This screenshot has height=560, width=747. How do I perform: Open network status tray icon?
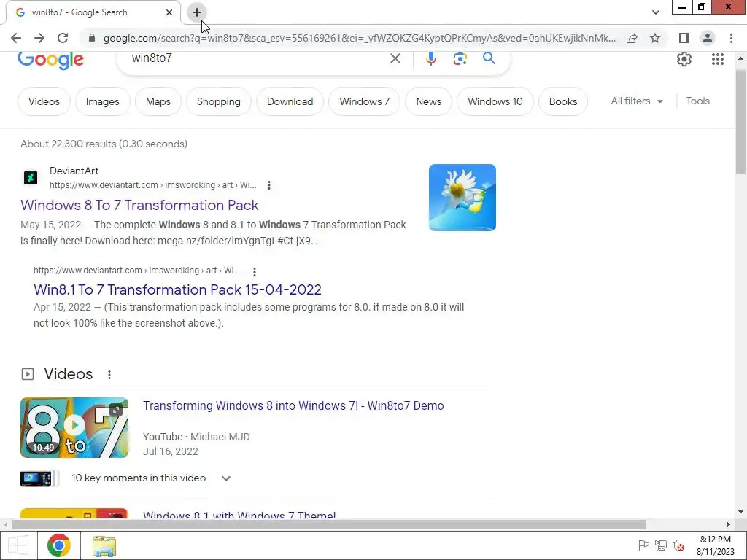(x=661, y=545)
